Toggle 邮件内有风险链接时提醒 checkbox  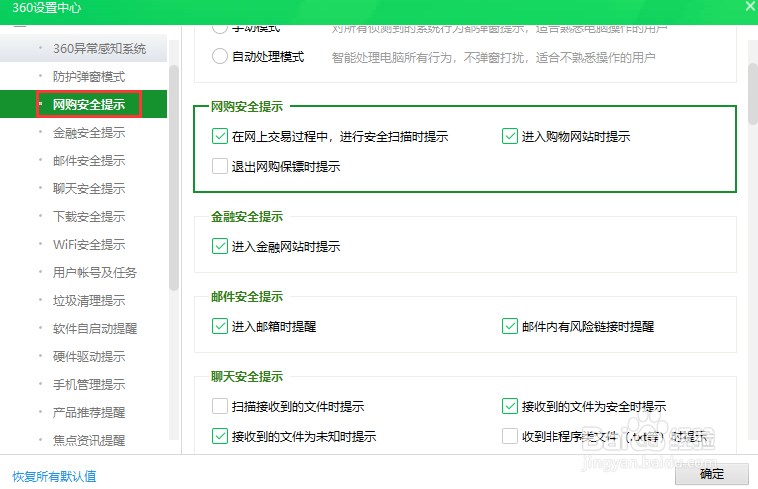[x=510, y=326]
